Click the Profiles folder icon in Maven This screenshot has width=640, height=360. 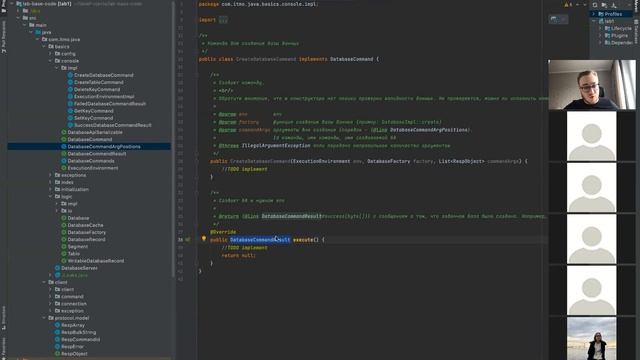click(601, 14)
